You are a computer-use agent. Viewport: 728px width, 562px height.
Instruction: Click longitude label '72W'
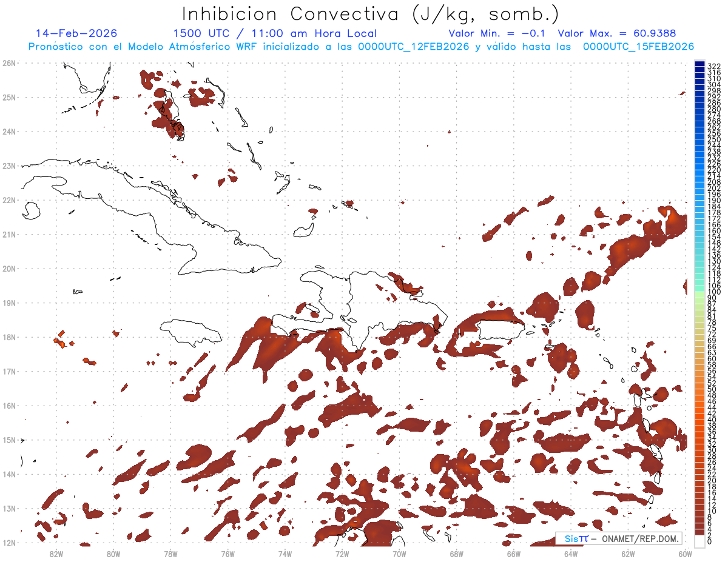pos(342,554)
